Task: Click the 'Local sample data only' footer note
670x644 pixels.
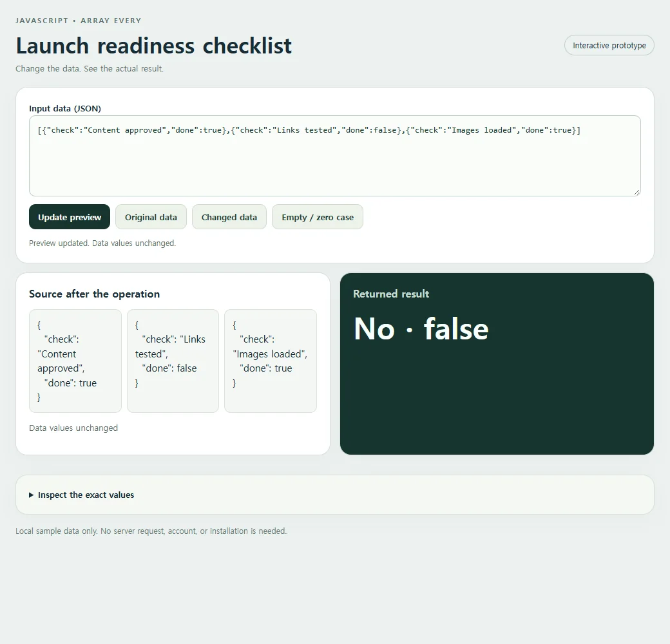Action: point(151,531)
